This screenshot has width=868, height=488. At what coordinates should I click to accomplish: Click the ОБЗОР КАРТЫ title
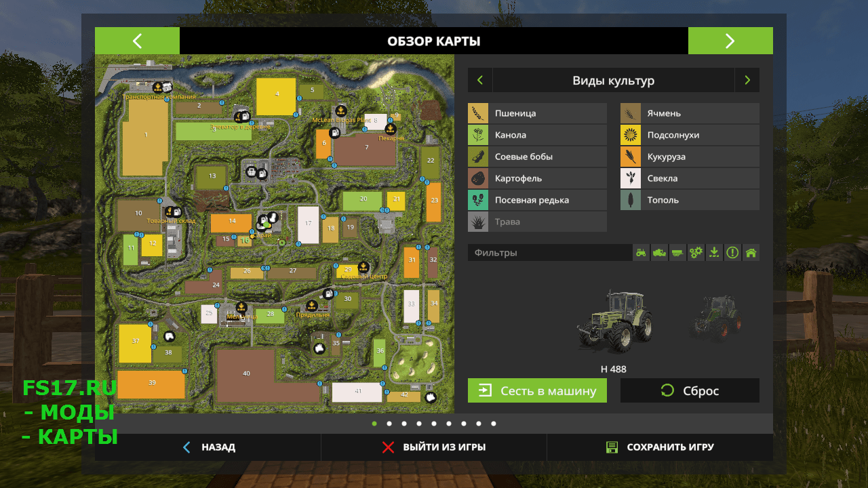pyautogui.click(x=434, y=41)
